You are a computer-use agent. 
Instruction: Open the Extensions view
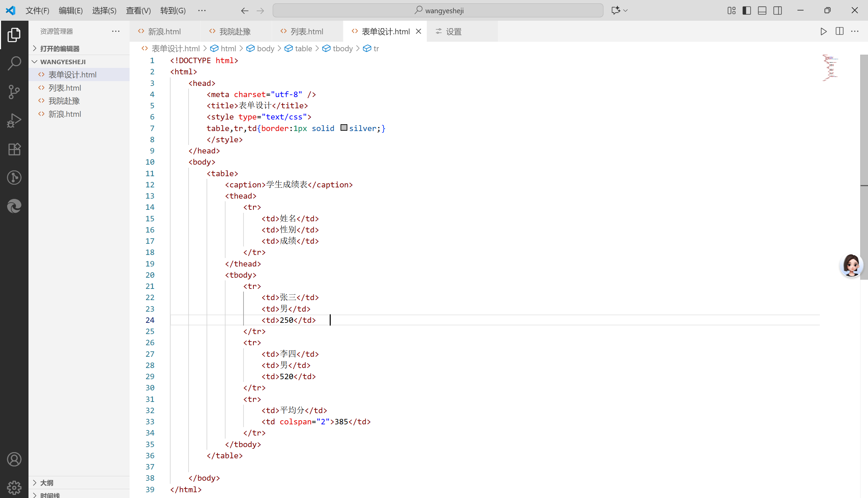click(14, 149)
